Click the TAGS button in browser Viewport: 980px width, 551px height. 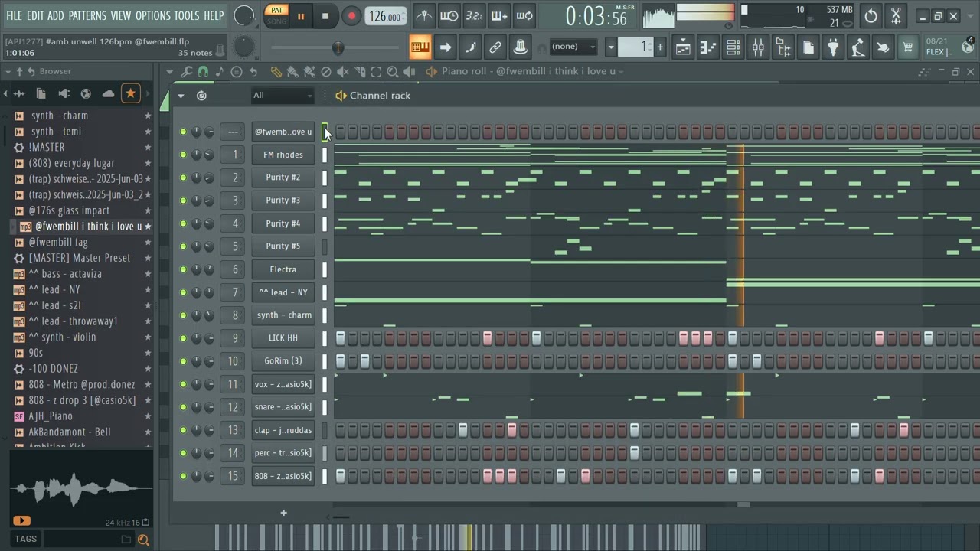(25, 539)
